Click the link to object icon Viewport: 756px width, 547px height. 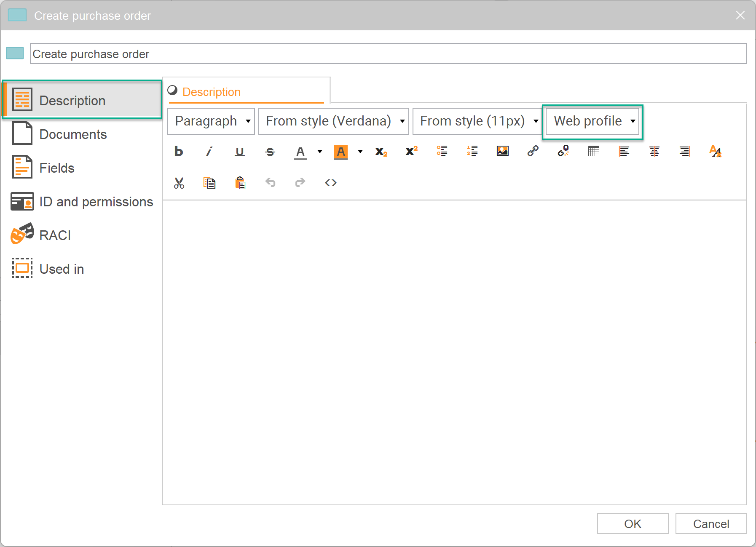click(x=563, y=151)
